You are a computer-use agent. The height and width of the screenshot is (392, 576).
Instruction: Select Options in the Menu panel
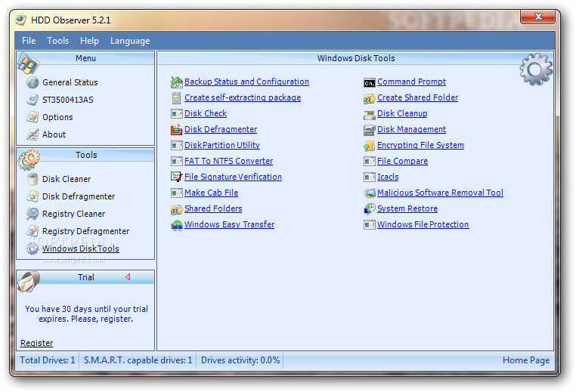click(57, 117)
